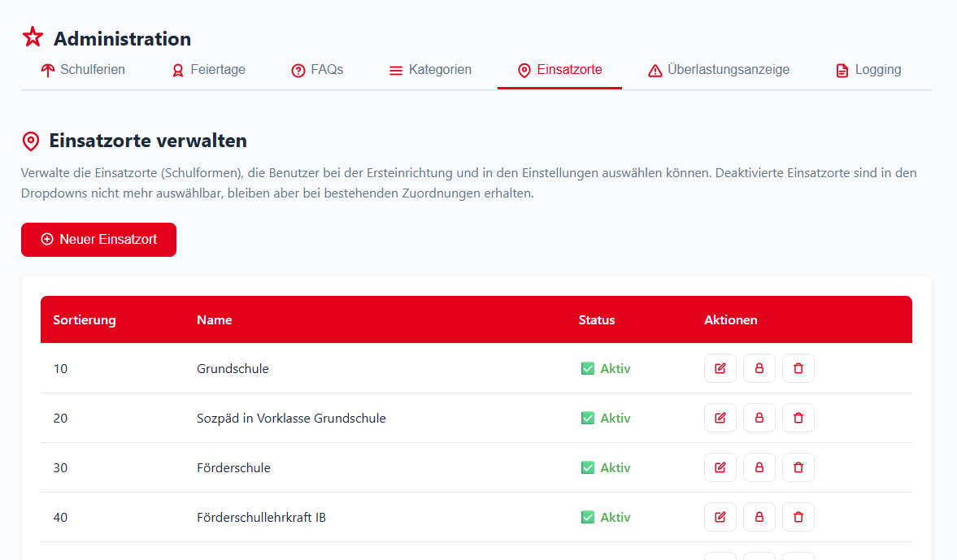The height and width of the screenshot is (560, 957).
Task: Click the Sortierung column header
Action: [85, 319]
